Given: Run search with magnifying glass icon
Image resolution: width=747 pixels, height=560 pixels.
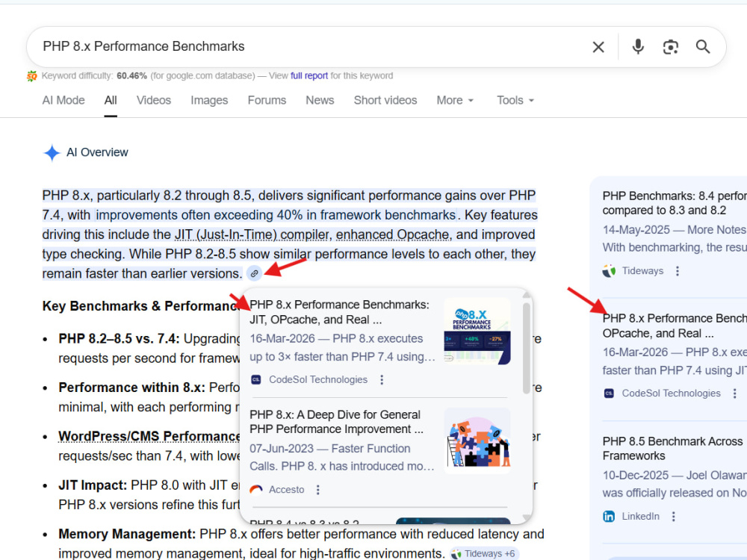Looking at the screenshot, I should 703,46.
